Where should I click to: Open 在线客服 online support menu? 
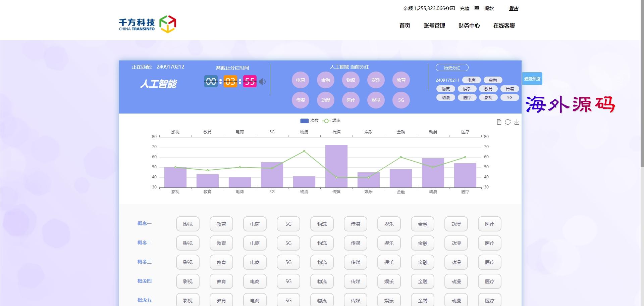click(504, 26)
